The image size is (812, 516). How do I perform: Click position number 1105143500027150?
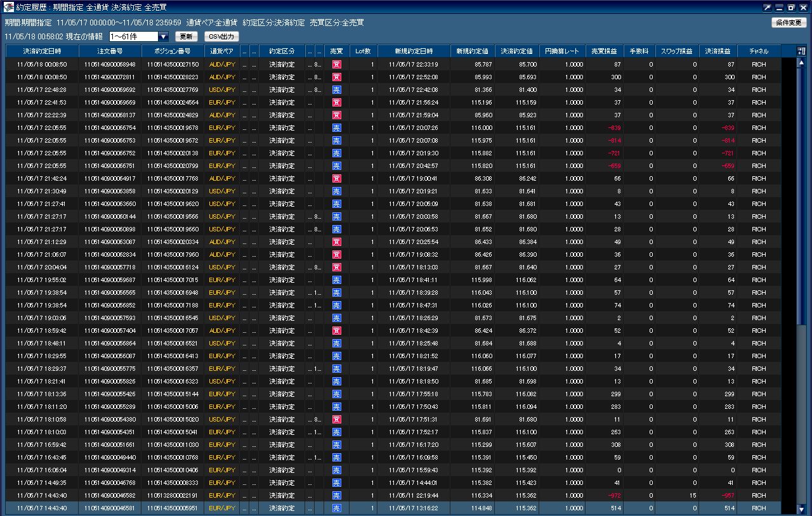pyautogui.click(x=173, y=65)
